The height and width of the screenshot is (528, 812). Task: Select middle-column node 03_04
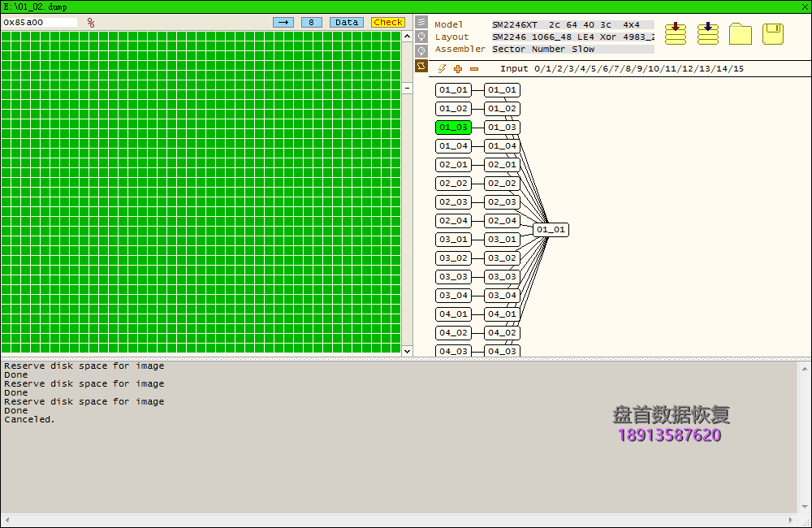[x=502, y=296]
